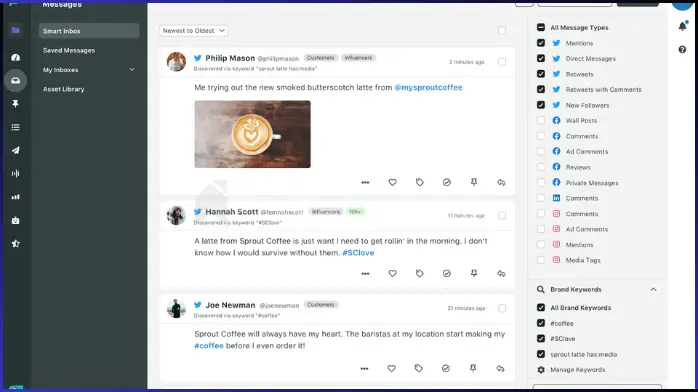
Task: Open Asset Library from the sidebar
Action: 64,89
